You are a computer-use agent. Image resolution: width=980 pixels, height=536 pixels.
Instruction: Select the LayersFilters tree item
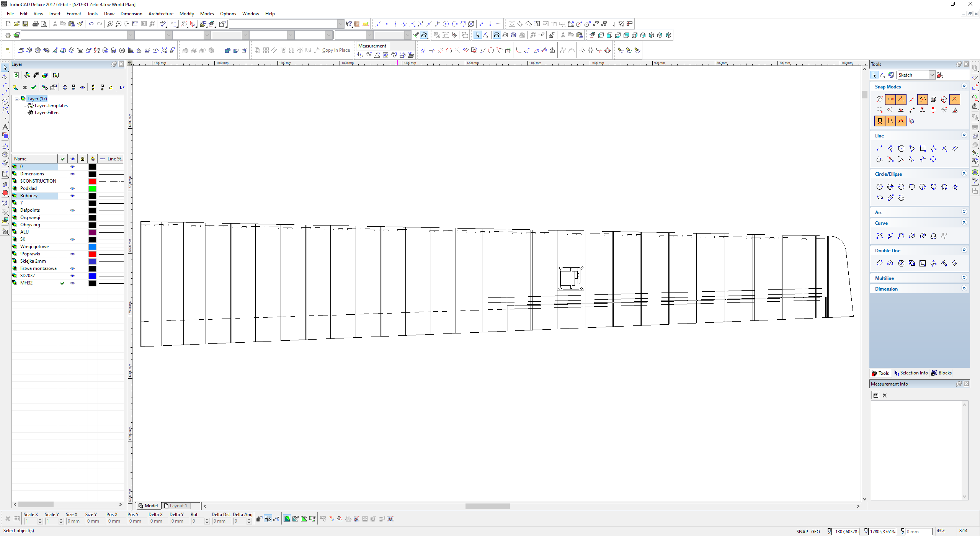[x=47, y=113]
